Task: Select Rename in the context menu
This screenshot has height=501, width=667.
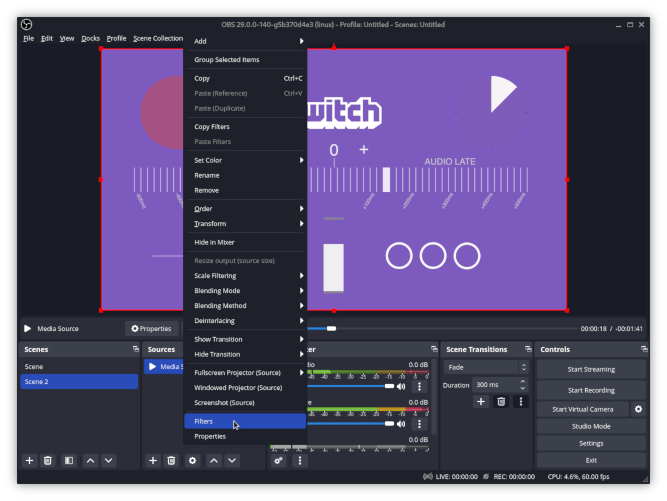Action: click(x=245, y=175)
